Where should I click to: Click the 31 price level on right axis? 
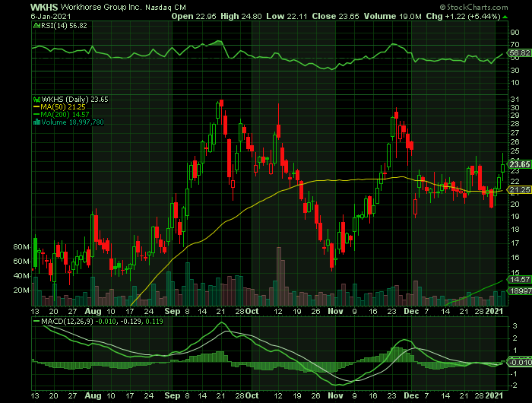(515, 100)
